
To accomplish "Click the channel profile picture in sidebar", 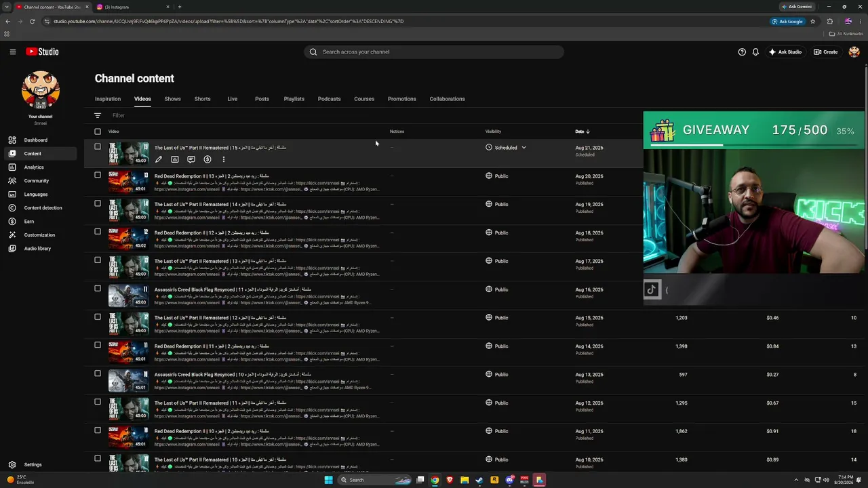I will click(x=41, y=89).
